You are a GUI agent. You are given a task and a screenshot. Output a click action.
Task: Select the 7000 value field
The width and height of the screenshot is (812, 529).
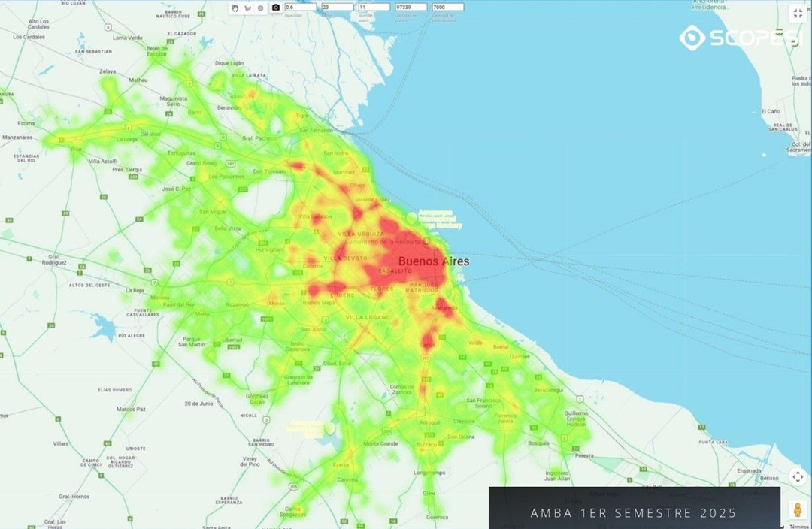point(448,6)
